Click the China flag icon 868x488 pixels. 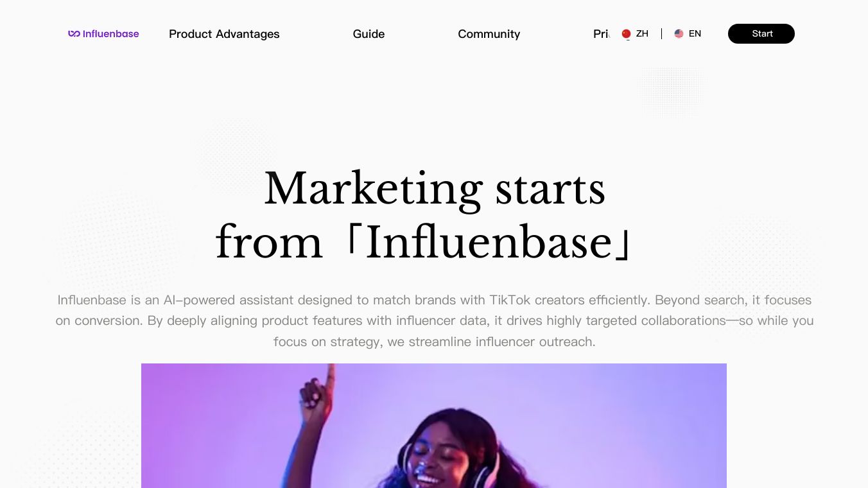tap(627, 34)
